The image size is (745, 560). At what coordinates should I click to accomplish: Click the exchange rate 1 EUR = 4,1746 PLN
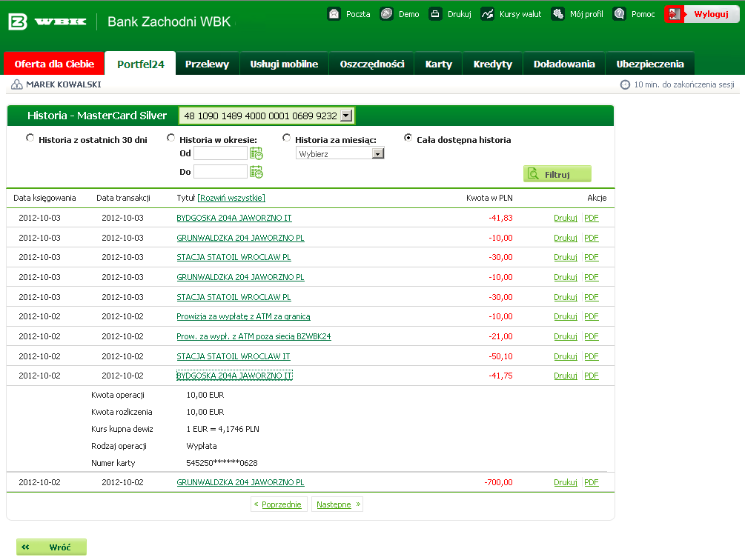223,429
